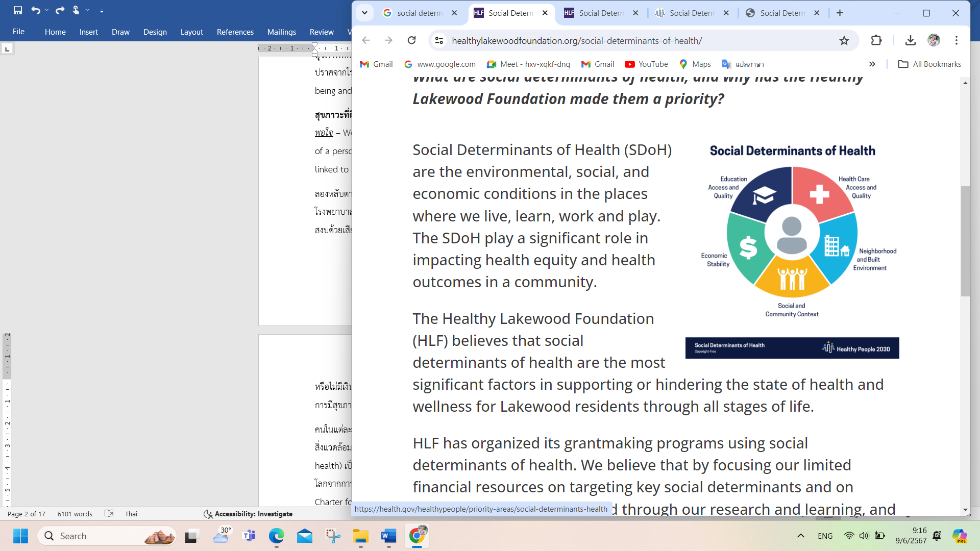
Task: Expand the Chrome tab search dropdown
Action: click(x=364, y=13)
